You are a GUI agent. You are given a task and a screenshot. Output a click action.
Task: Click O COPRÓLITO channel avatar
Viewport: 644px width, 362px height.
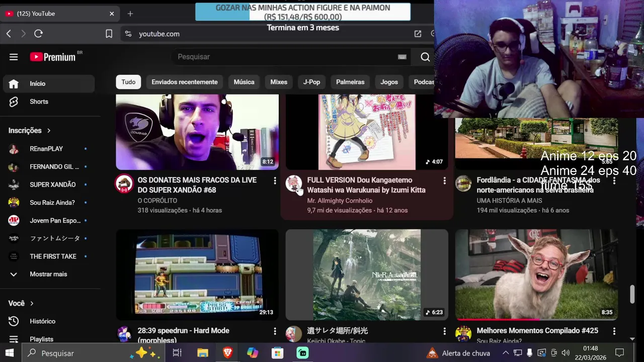pos(124,184)
